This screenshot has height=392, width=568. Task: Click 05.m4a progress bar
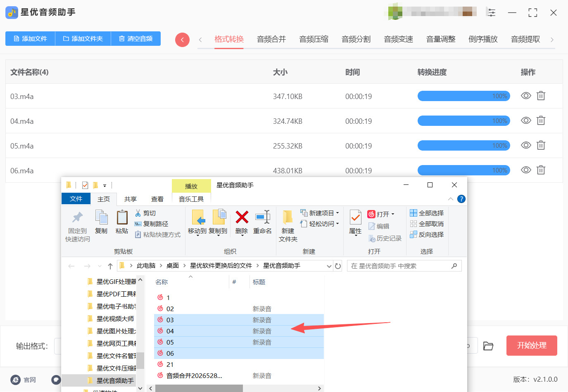coord(464,145)
